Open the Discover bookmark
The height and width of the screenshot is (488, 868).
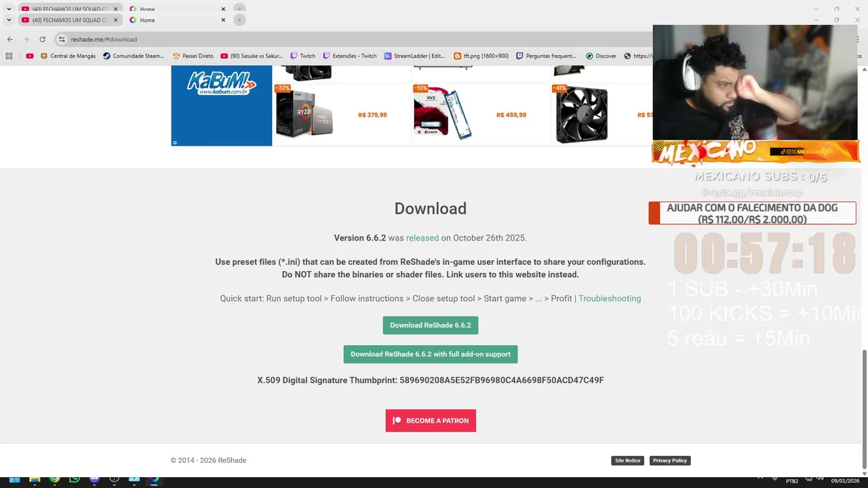tap(601, 56)
